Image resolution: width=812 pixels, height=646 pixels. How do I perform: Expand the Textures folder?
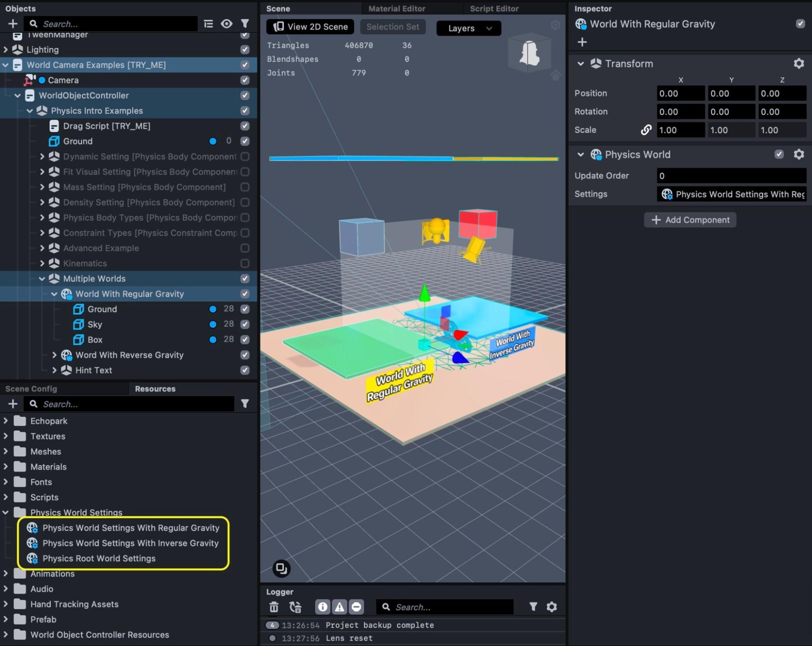6,436
